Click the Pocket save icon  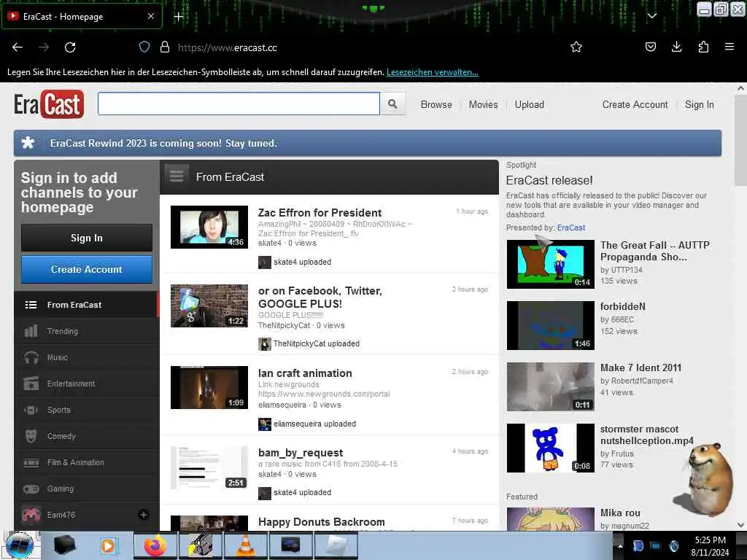pos(650,47)
